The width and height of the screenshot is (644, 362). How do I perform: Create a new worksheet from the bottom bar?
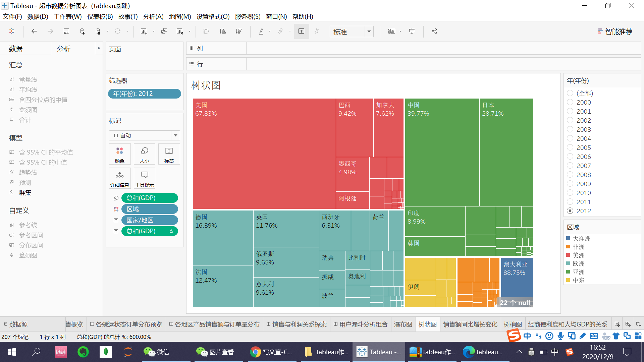click(617, 323)
